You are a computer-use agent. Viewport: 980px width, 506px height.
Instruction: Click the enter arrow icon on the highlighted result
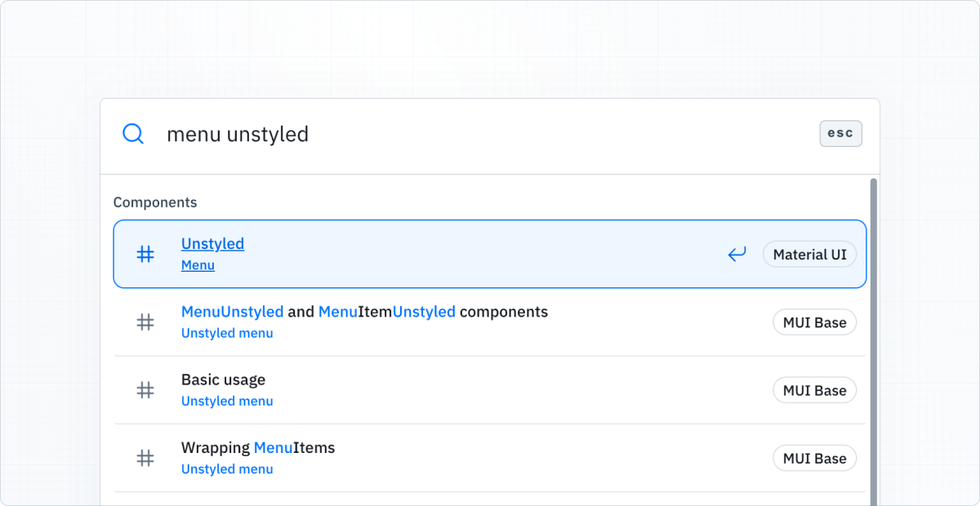pos(737,254)
